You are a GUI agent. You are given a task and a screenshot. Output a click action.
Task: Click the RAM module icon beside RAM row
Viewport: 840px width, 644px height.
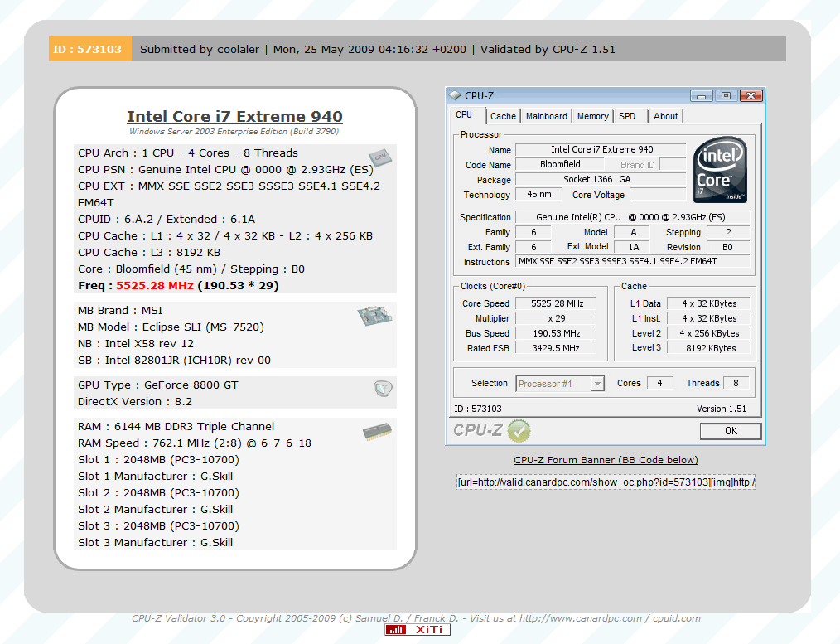click(377, 432)
